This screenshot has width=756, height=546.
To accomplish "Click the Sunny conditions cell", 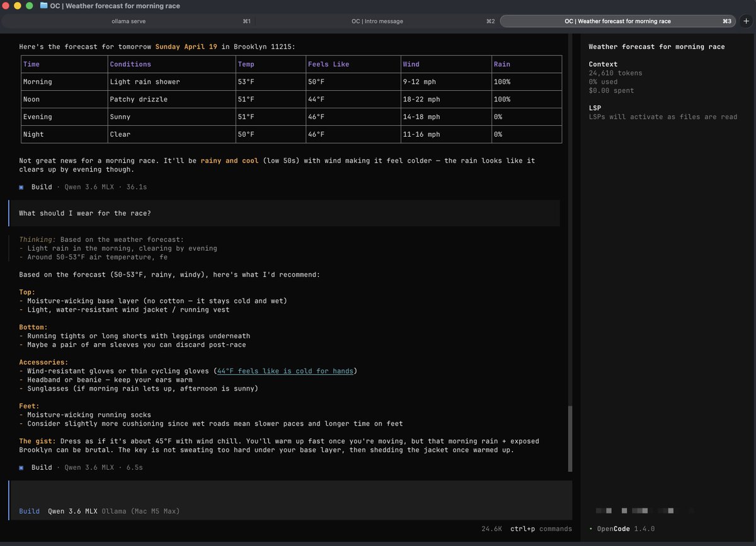I will click(120, 117).
